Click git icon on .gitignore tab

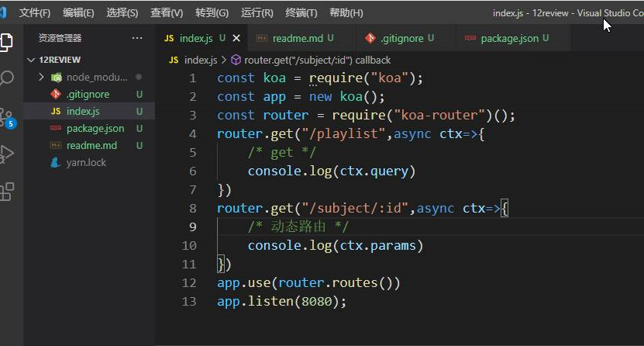pos(370,38)
